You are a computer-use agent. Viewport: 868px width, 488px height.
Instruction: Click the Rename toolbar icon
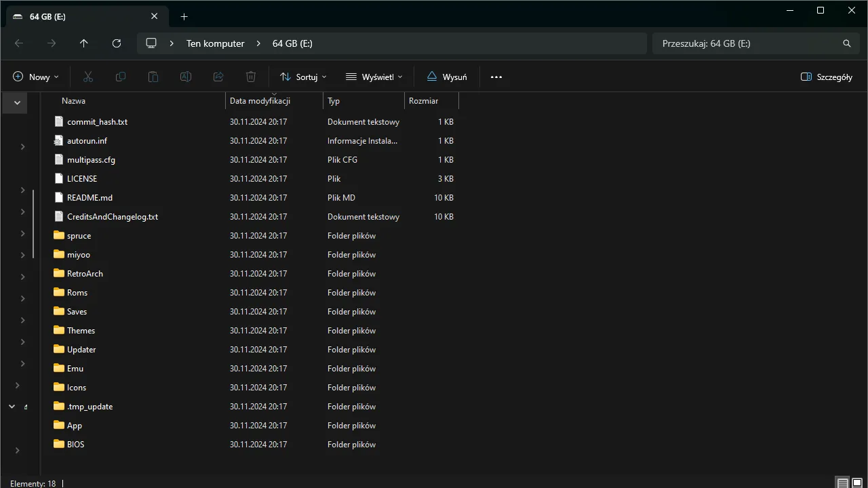coord(186,77)
